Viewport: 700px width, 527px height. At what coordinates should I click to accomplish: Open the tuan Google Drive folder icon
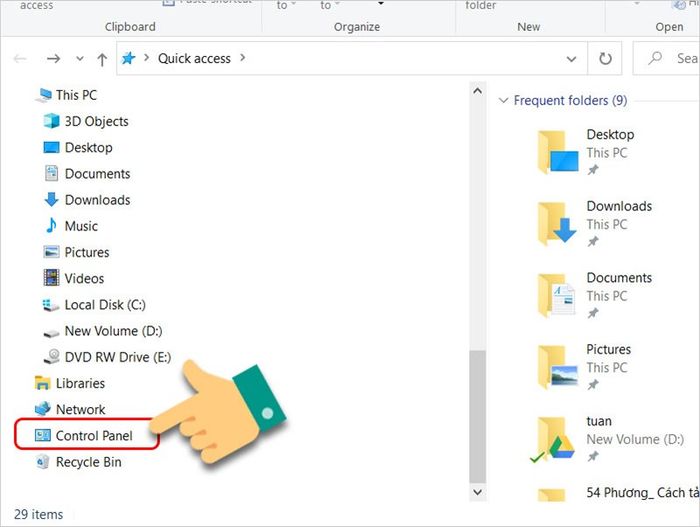point(553,439)
